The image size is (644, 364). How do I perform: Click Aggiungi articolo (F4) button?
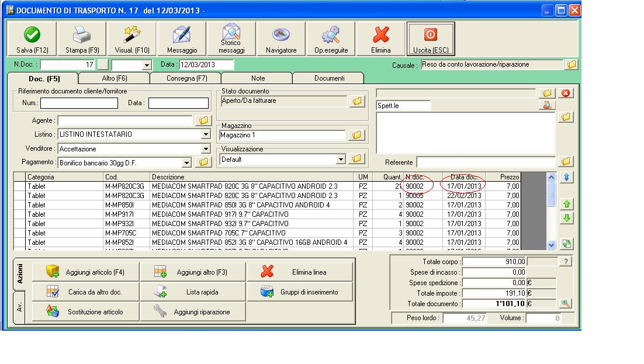85,272
